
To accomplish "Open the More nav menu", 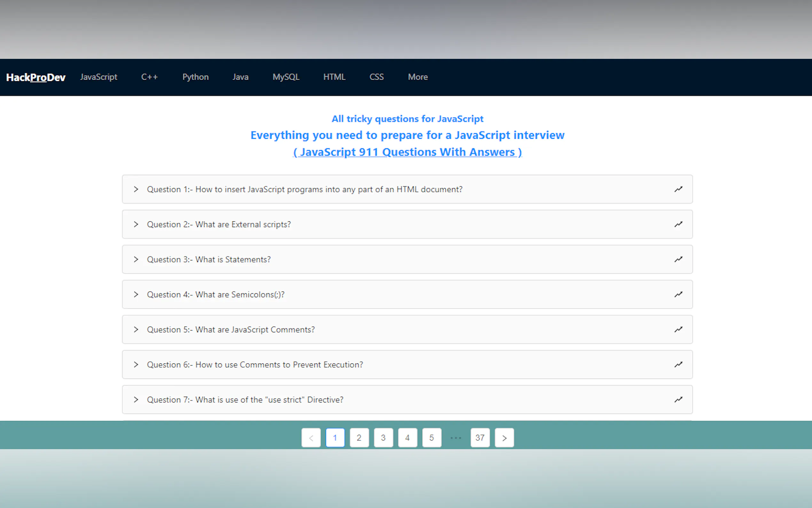I will point(418,77).
